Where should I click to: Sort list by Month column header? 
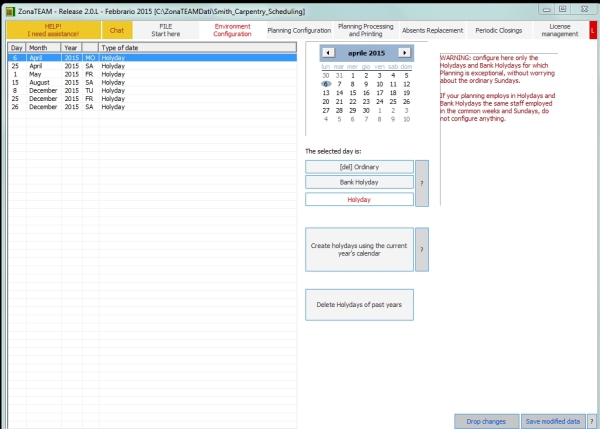tap(44, 48)
